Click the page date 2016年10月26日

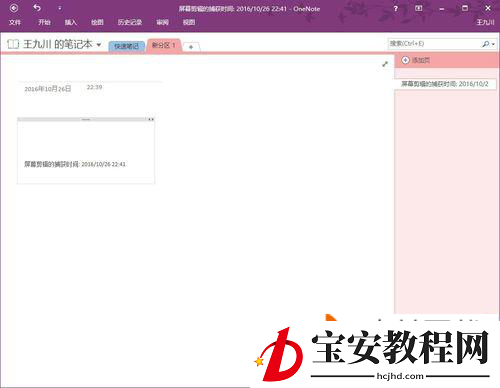point(48,89)
